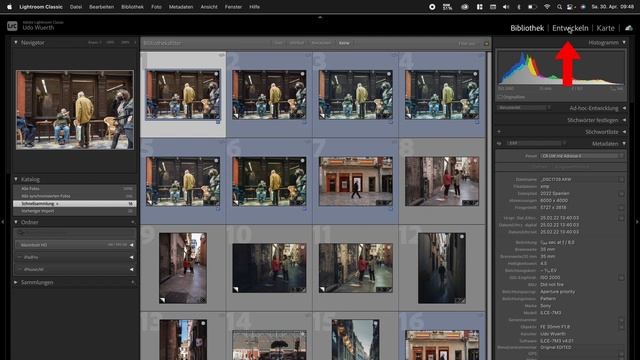Viewport: 640px width, 360px height.
Task: Click the histogram graph
Action: click(561, 68)
